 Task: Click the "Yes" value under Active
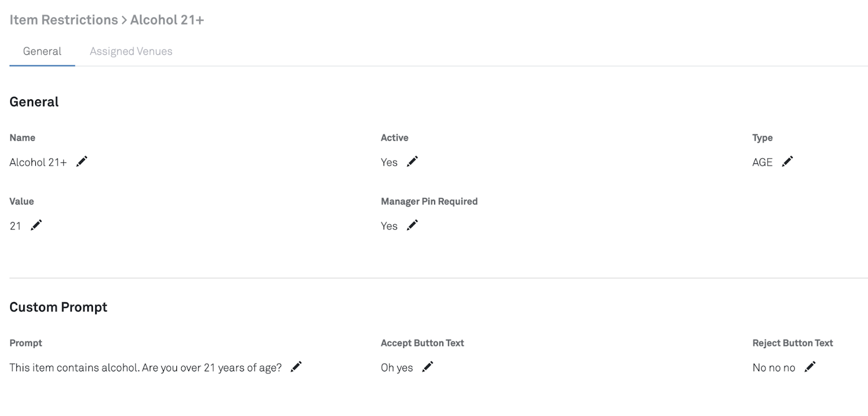pos(389,162)
